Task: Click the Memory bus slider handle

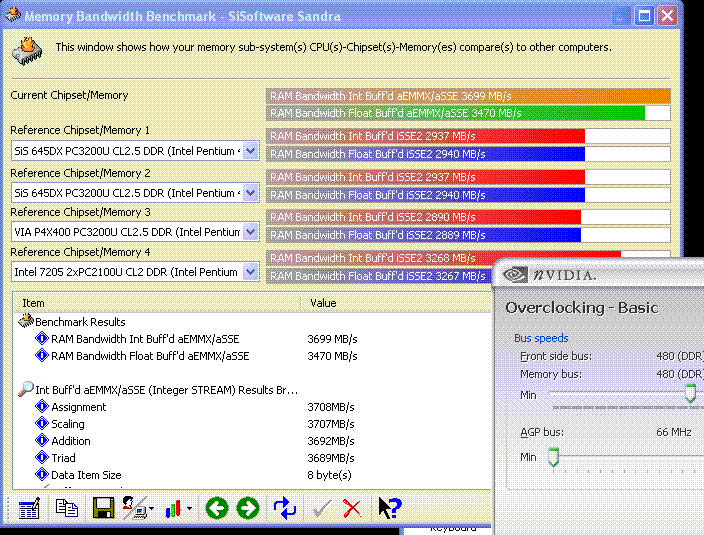Action: pos(690,394)
